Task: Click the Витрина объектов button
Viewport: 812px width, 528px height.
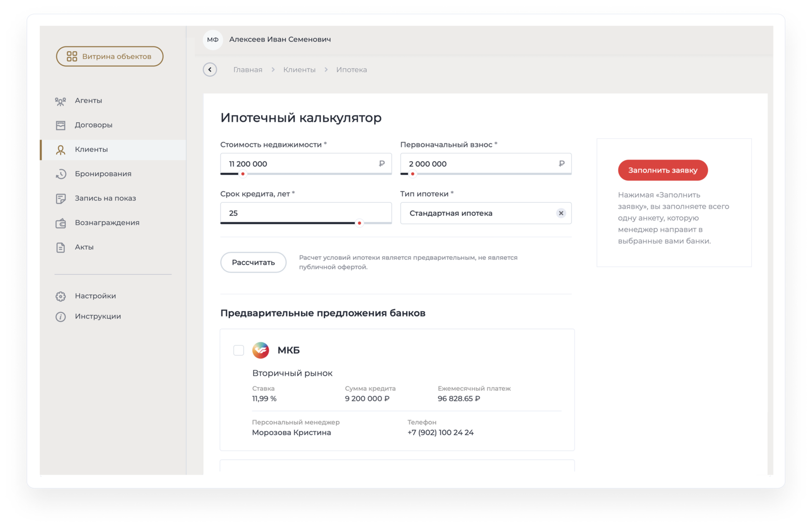Action: [110, 57]
